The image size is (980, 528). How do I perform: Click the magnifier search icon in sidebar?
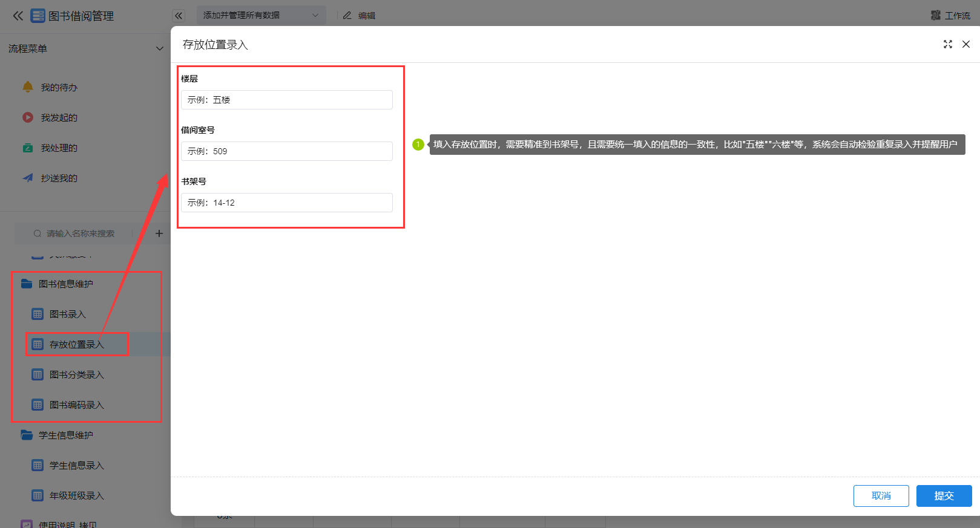38,233
